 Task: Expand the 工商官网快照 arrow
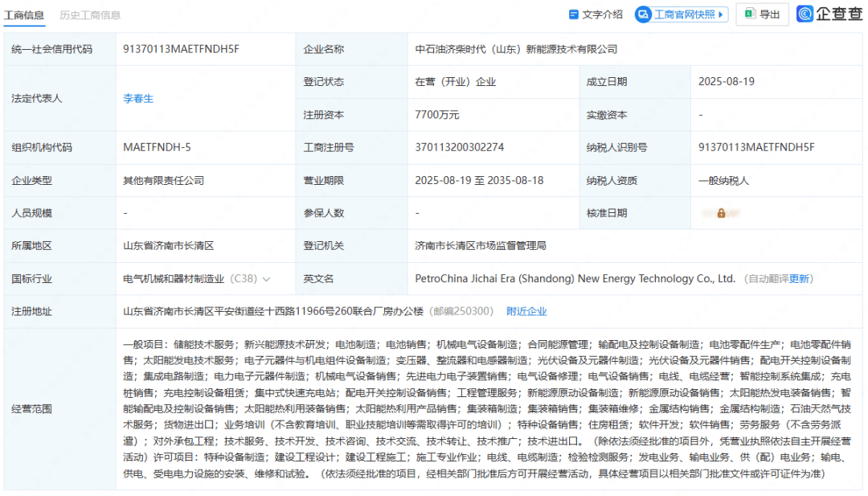point(720,14)
